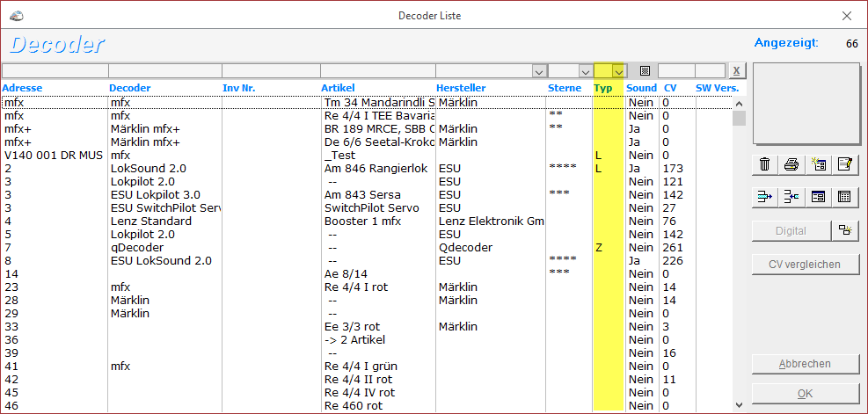
Task: Click the Lenz Elektronik manufacturer cell
Action: (491, 222)
